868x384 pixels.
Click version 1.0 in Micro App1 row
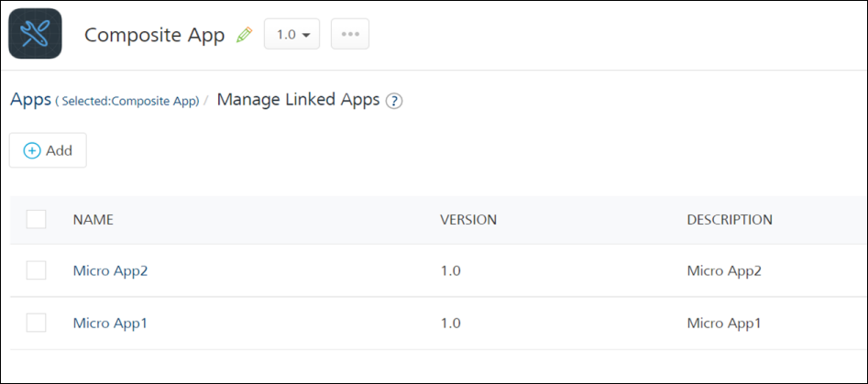point(451,324)
